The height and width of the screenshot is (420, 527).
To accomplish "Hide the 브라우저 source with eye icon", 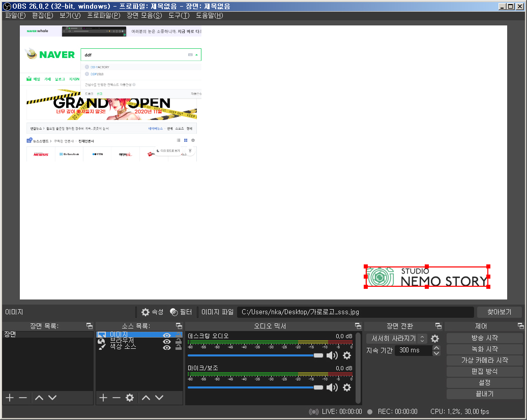I will point(167,341).
